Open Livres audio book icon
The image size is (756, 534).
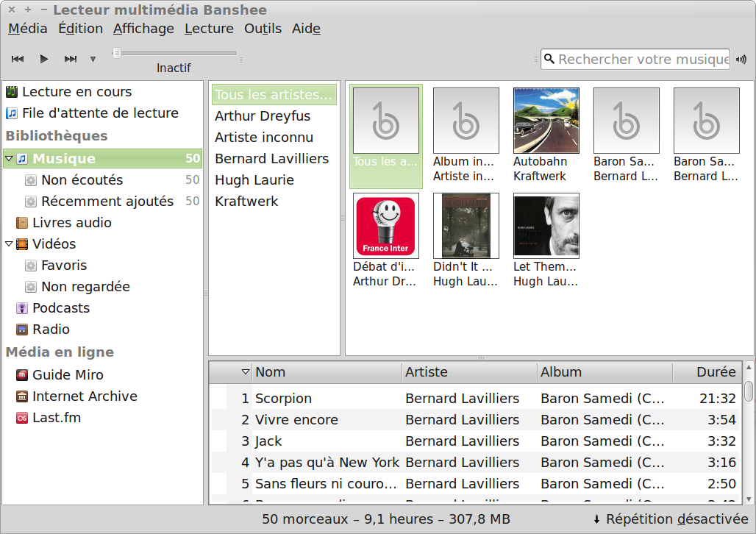pos(22,222)
